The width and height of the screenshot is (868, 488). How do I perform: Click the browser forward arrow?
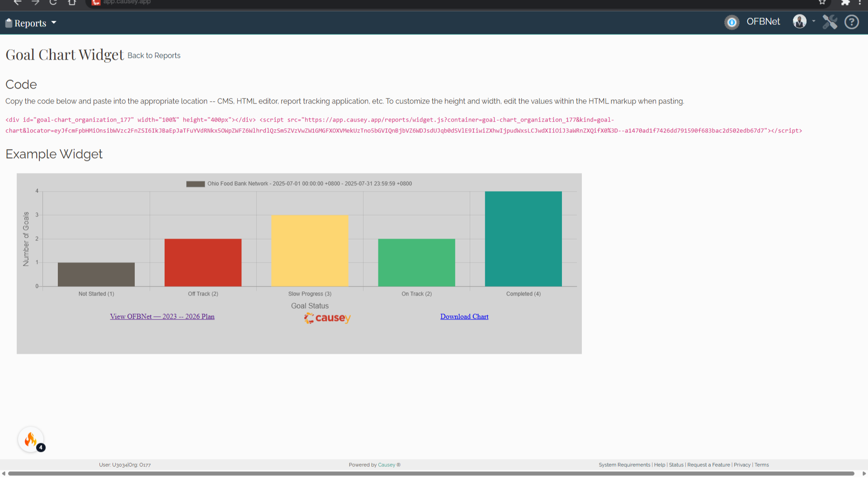[x=35, y=2]
